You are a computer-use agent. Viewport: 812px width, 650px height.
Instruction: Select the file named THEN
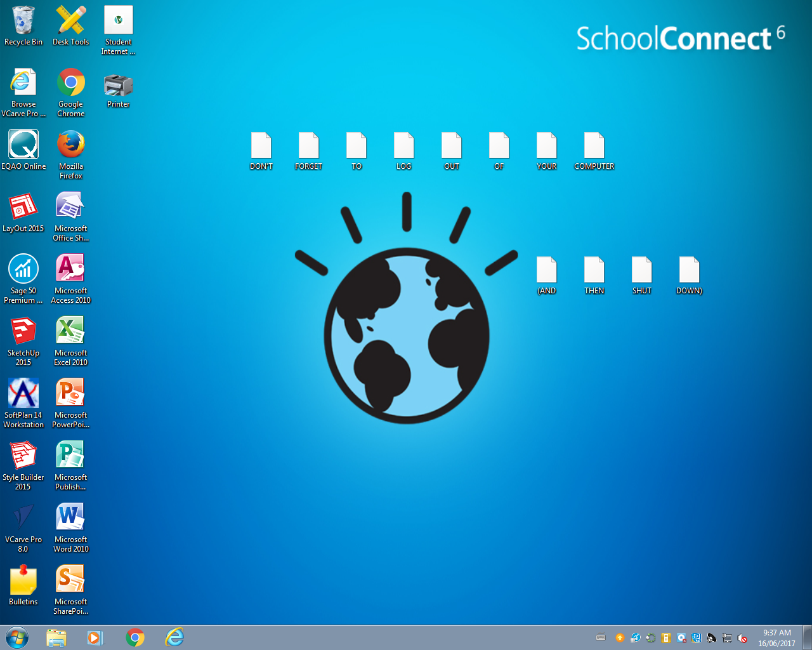[x=594, y=275]
